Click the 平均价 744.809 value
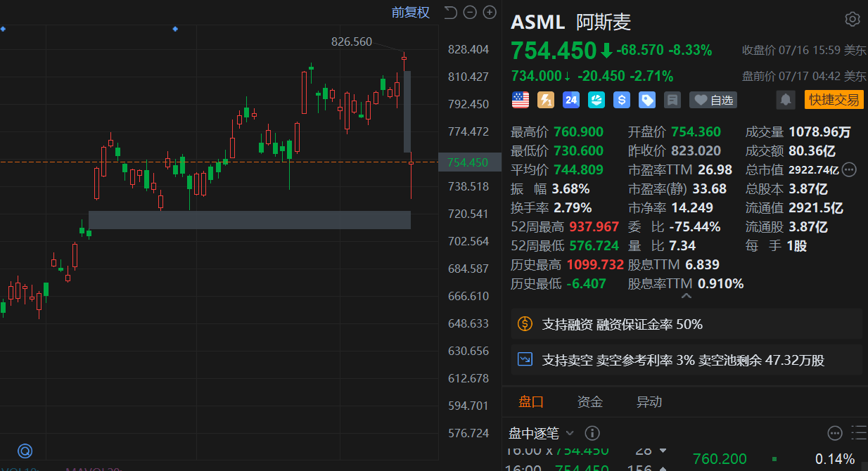The width and height of the screenshot is (868, 471). (x=579, y=169)
